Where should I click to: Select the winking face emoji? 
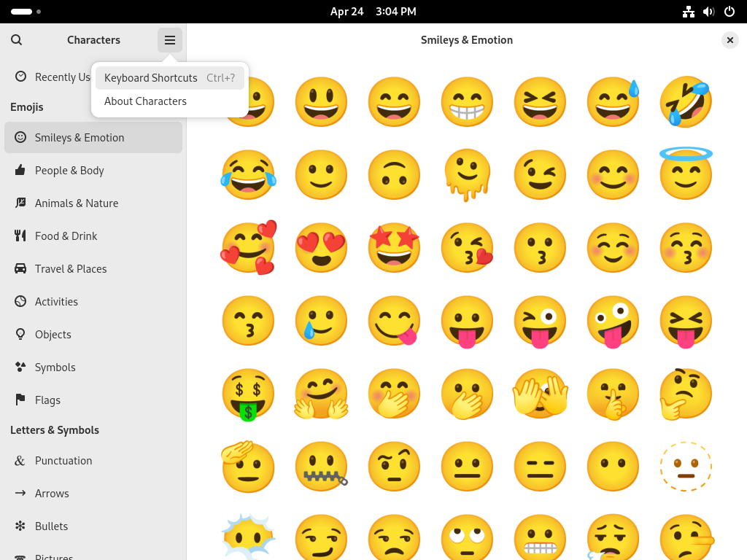point(540,175)
